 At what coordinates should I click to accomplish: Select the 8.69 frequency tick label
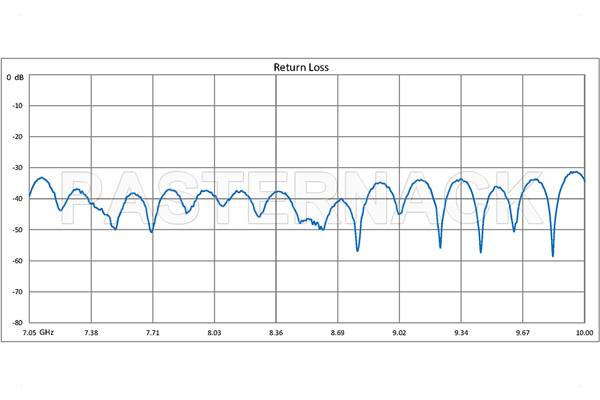(338, 331)
